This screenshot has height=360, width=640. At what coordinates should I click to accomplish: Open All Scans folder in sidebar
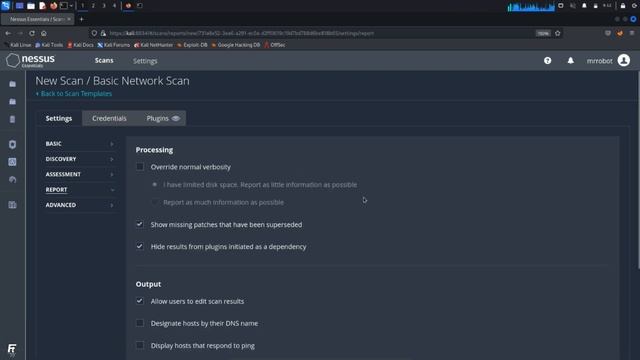[13, 101]
